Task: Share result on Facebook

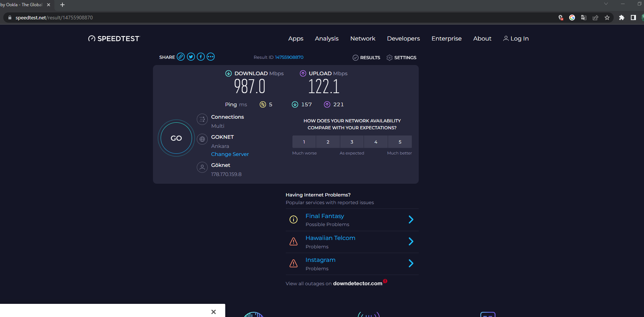Action: click(201, 57)
